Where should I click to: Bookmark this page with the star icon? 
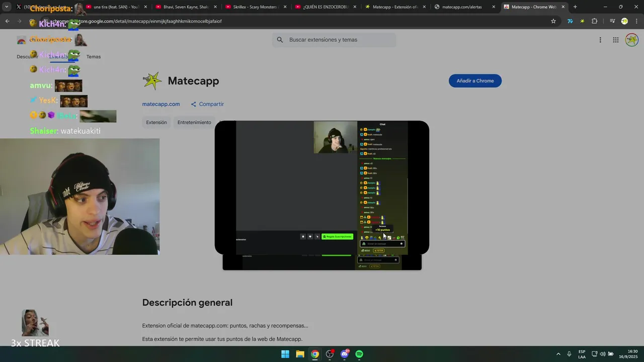(553, 21)
